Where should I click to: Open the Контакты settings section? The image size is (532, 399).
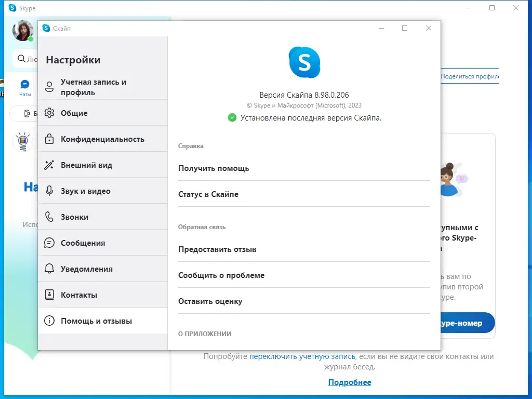tap(103, 295)
